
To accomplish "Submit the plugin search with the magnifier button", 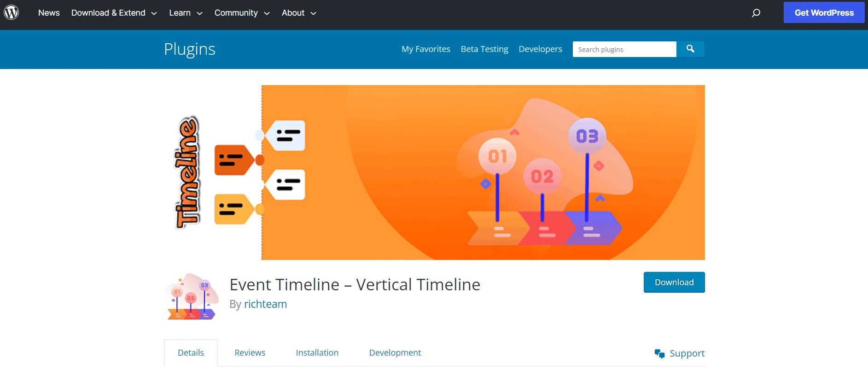I will 690,49.
